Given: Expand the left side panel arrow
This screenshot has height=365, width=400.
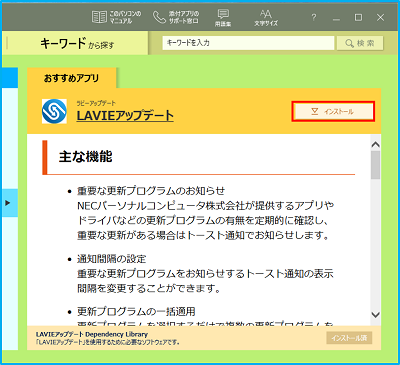Looking at the screenshot, I should tap(9, 203).
